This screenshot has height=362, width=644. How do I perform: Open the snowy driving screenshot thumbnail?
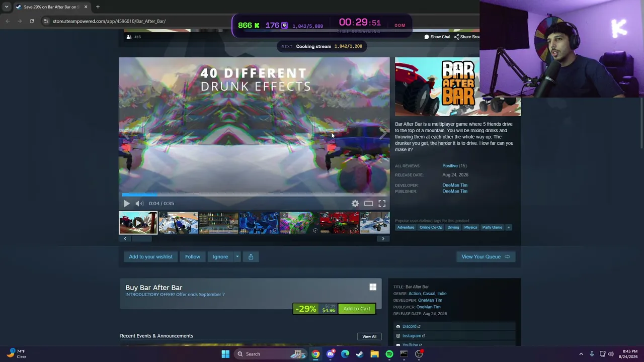[179, 223]
